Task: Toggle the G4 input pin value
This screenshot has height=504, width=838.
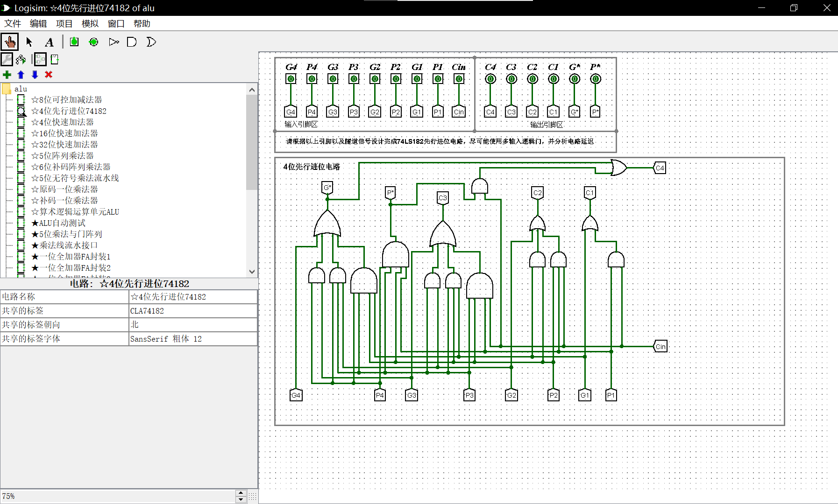Action: pyautogui.click(x=291, y=79)
